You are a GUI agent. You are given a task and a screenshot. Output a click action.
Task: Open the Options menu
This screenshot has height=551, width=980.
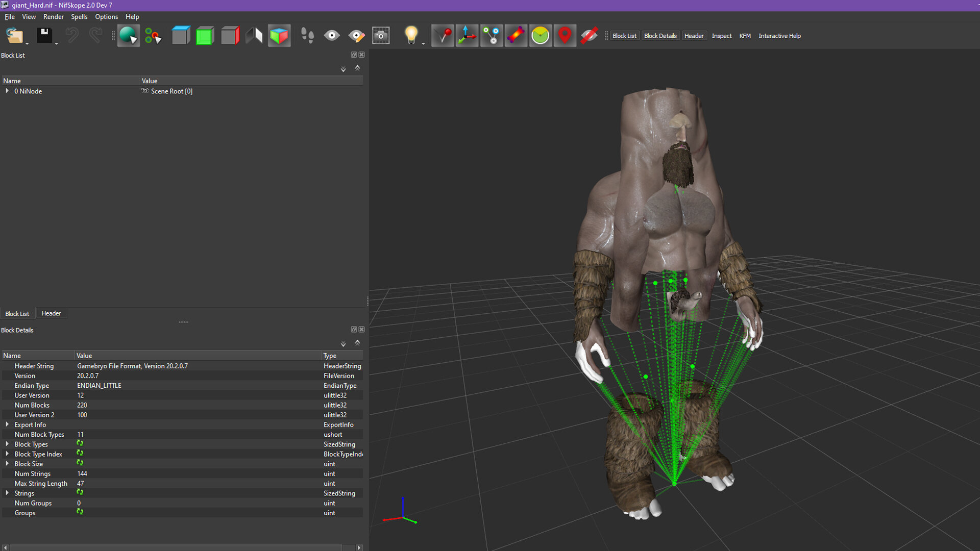106,17
